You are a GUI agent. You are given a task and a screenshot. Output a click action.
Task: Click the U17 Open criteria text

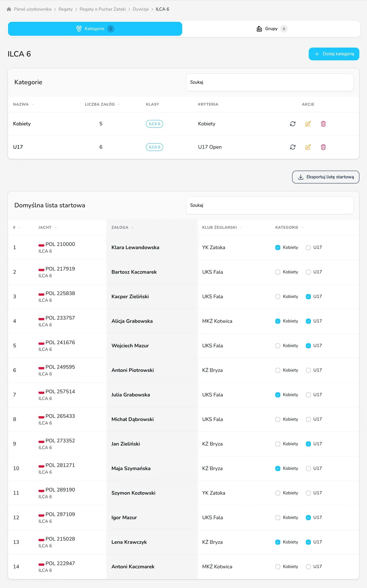[210, 147]
